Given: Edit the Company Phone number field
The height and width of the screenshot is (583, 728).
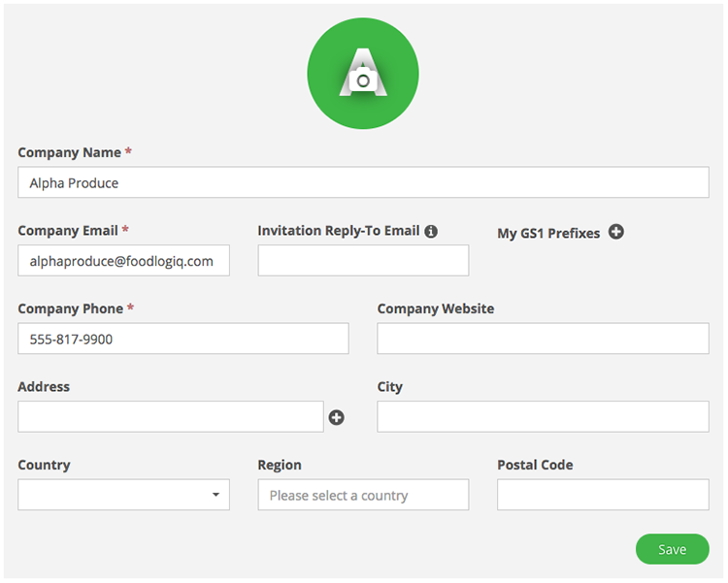Looking at the screenshot, I should [x=183, y=339].
